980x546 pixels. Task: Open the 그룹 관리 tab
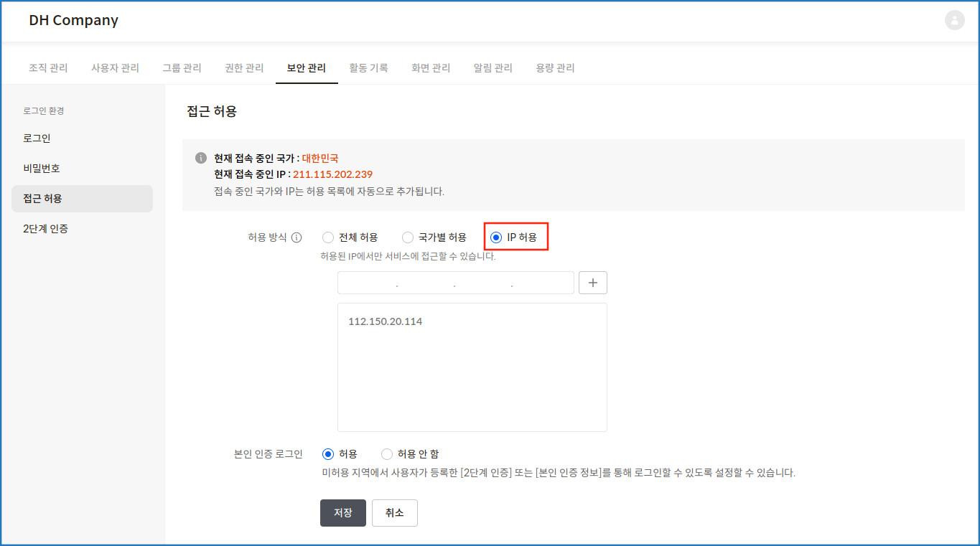[x=182, y=68]
